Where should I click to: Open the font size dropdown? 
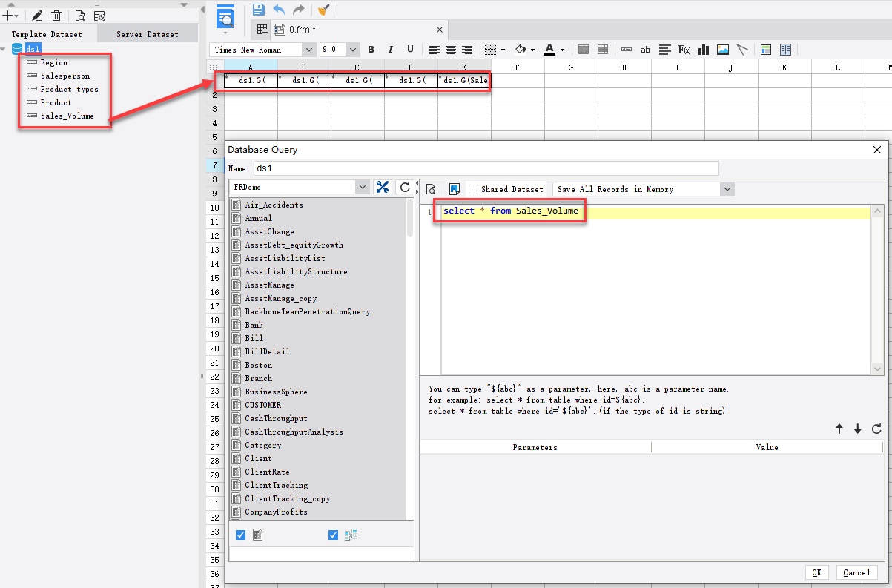click(354, 50)
